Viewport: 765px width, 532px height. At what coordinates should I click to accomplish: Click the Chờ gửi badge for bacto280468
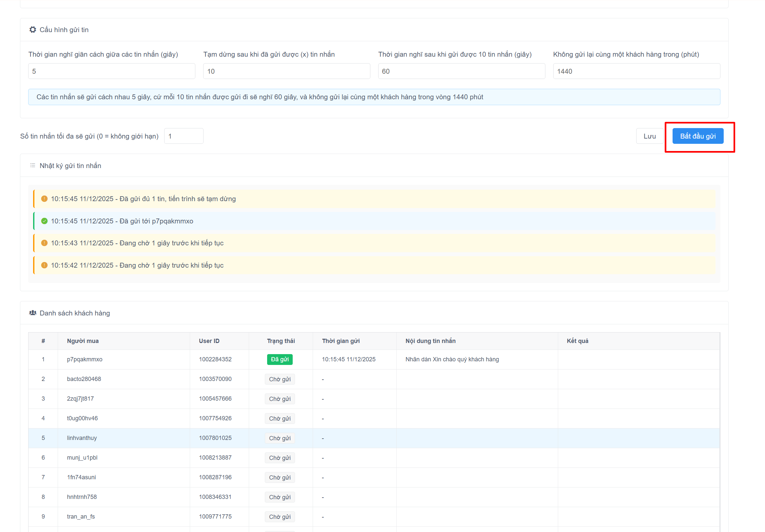[x=280, y=379]
